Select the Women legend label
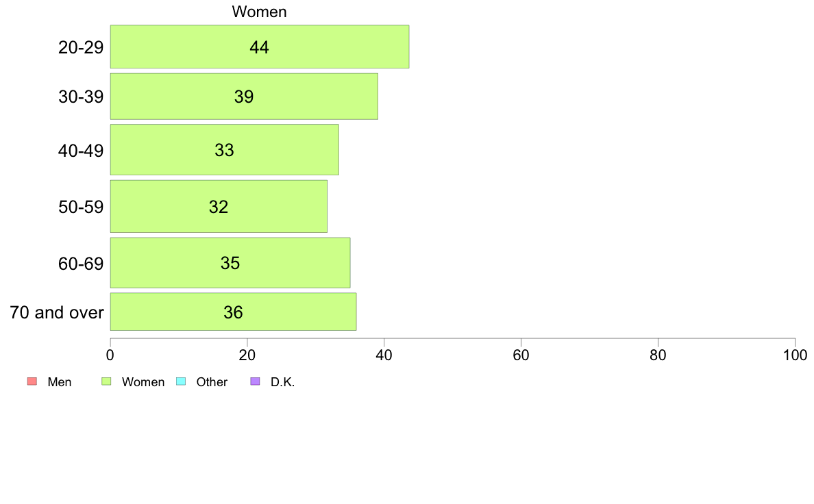Viewport: 814px width, 504px height. [143, 382]
